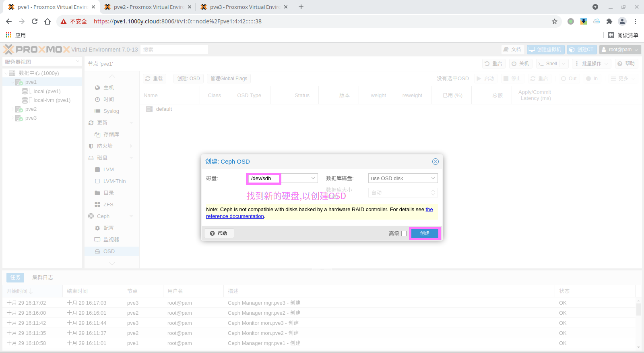Click the help question-mark button in dialog

pos(219,233)
